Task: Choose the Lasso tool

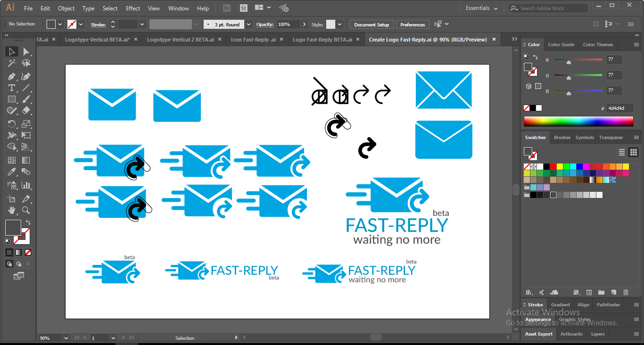Action: [26, 63]
